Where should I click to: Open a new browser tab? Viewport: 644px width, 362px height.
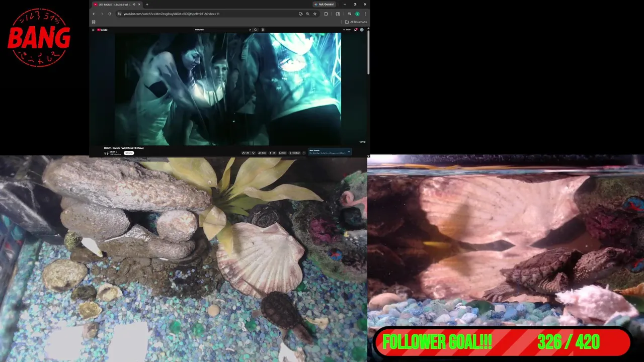(x=147, y=5)
